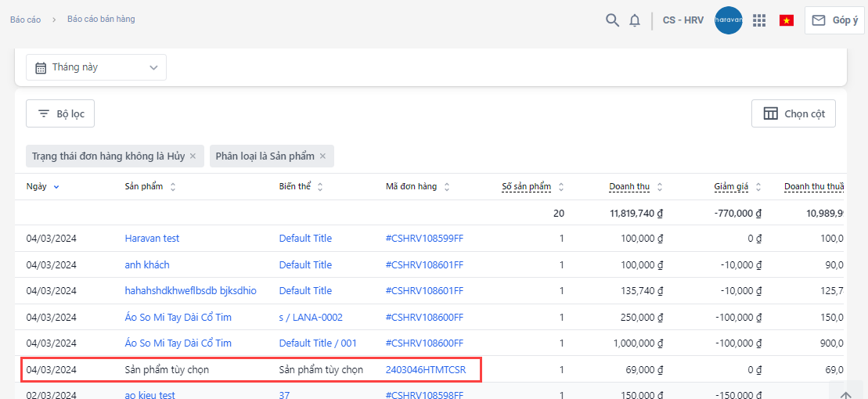Open the 'Haravan test' product link
Image resolution: width=868 pixels, height=399 pixels.
(152, 239)
